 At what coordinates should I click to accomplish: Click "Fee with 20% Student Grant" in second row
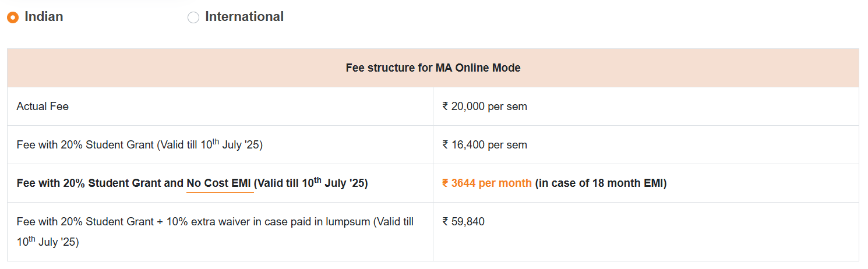pos(85,145)
